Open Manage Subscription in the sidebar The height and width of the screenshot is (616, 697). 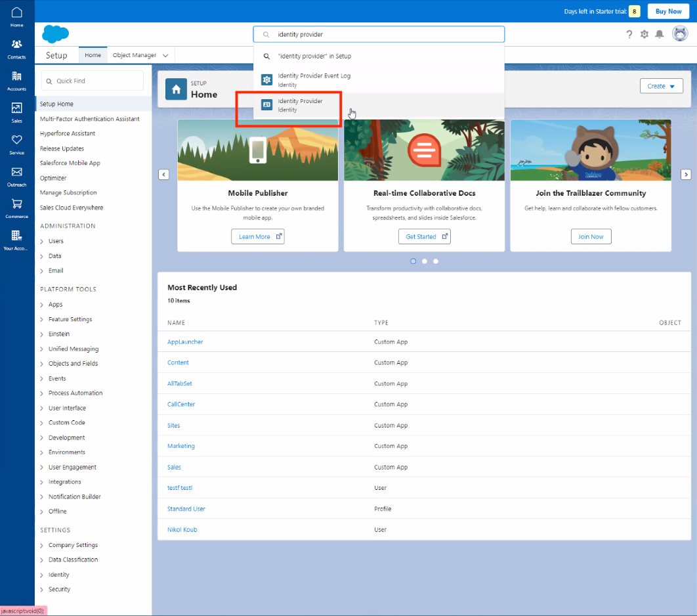[68, 192]
